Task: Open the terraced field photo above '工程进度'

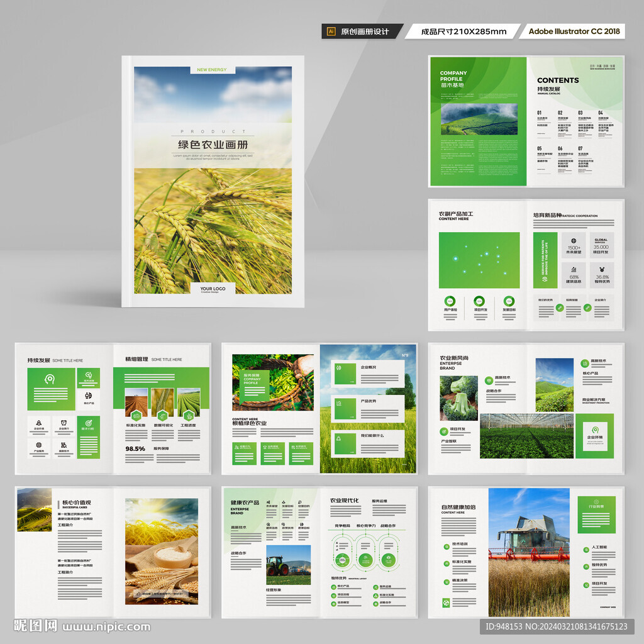Action: 189,402
